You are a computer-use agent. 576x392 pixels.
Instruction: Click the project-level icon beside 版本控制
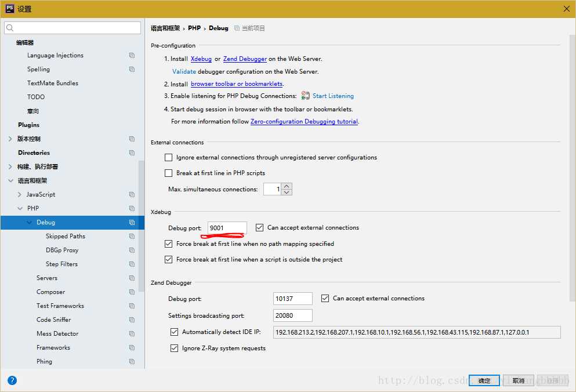click(x=132, y=139)
